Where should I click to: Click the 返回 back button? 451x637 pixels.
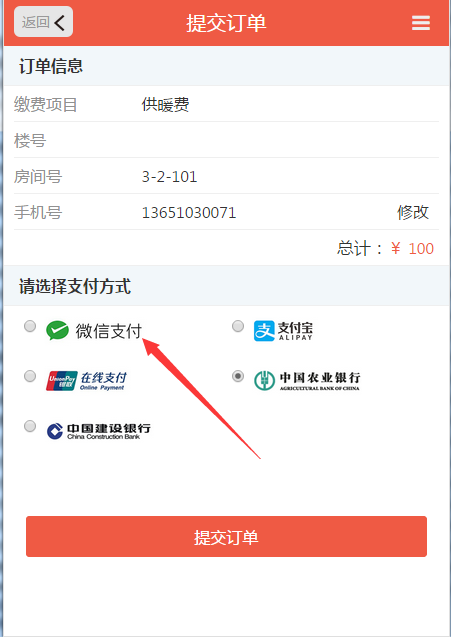43,22
